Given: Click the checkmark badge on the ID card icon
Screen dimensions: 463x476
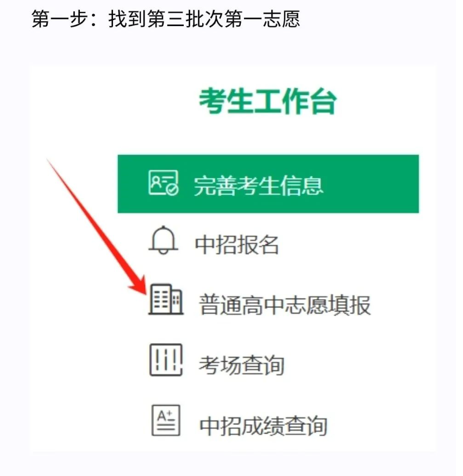Looking at the screenshot, I should pos(173,190).
